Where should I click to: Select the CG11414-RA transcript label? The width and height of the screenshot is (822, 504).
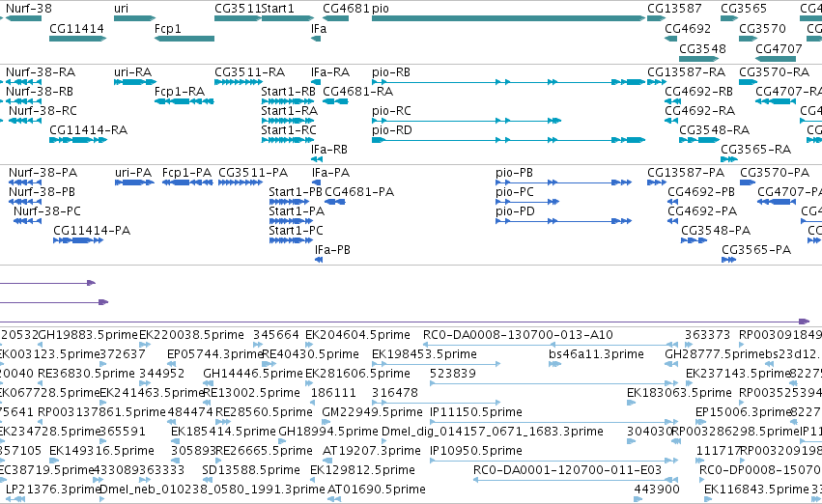coord(88,130)
